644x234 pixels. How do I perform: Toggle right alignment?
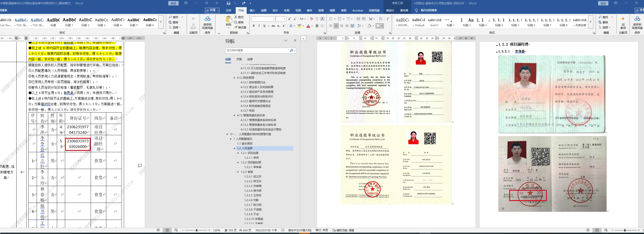pyautogui.click(x=342, y=26)
